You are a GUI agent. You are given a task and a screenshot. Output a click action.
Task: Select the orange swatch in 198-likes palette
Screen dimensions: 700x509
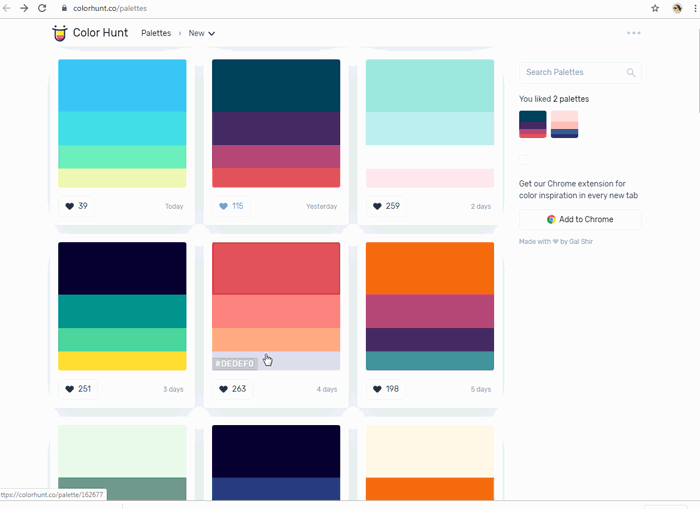(x=430, y=268)
